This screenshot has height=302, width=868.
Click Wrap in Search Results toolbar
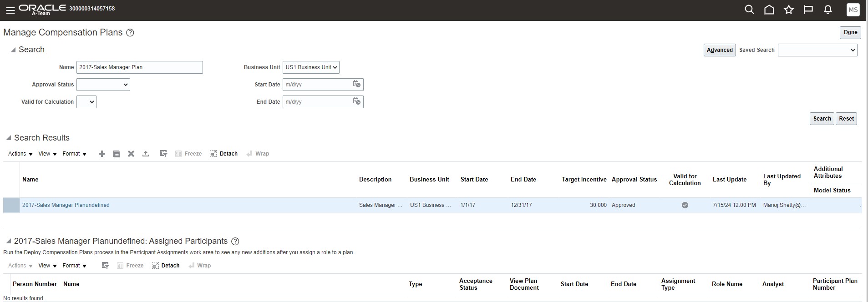[x=258, y=154]
